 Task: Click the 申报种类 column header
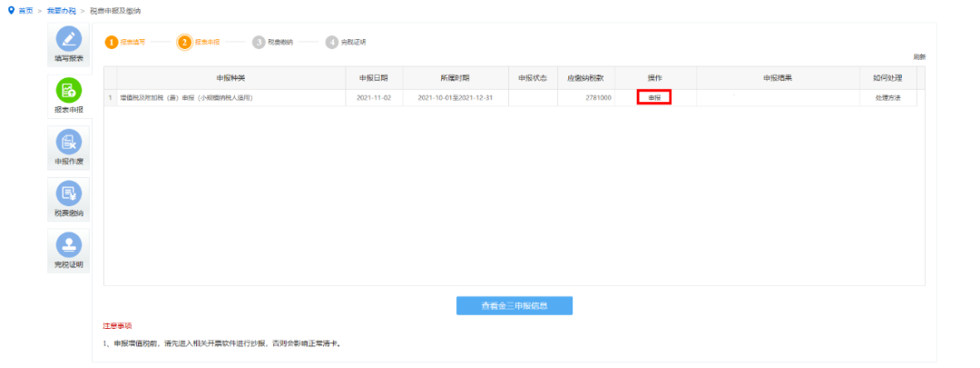click(x=231, y=78)
